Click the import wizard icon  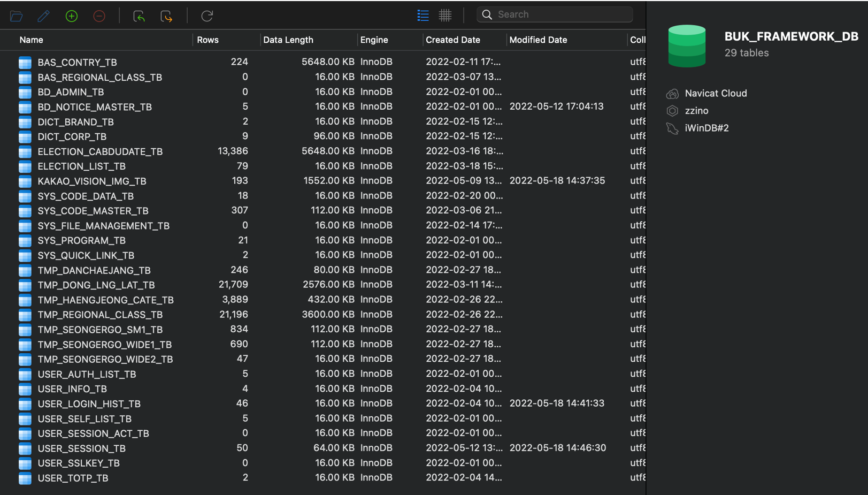(x=139, y=16)
